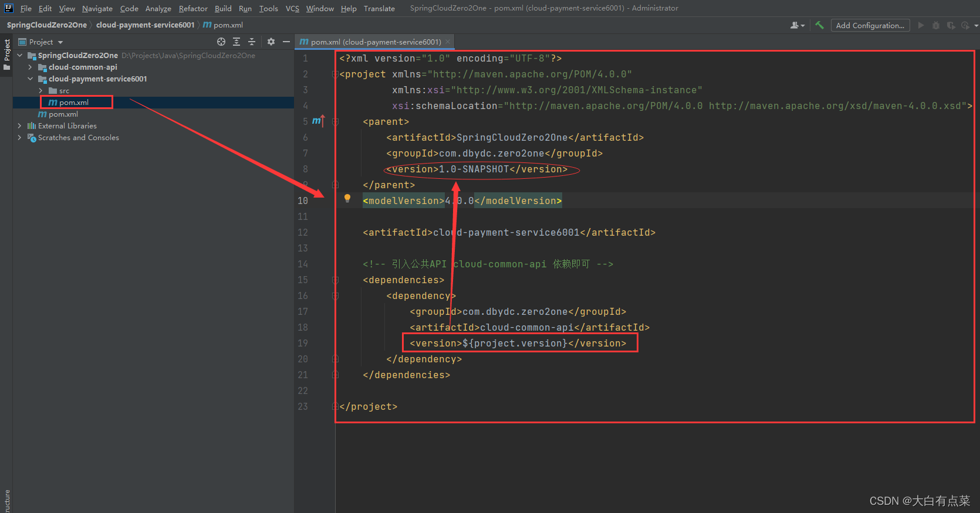Open the Refactor menu

(193, 8)
